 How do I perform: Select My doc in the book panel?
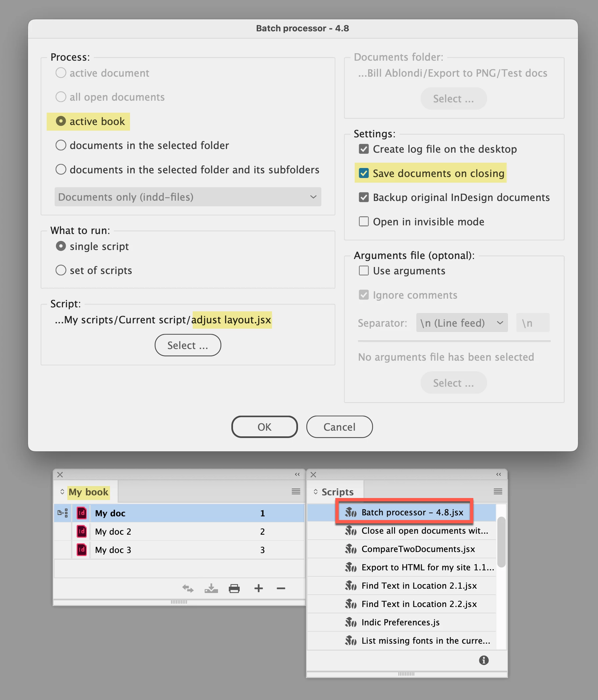tap(179, 513)
